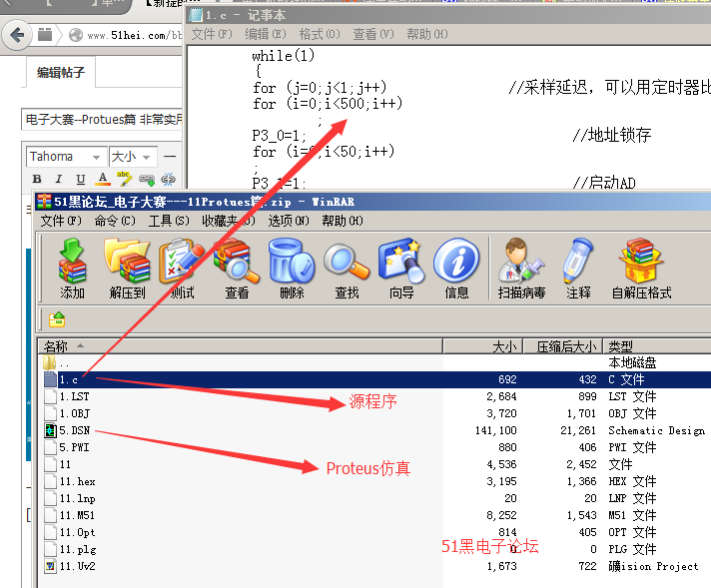
Task: Click the Comment (注释) pencil icon
Action: (x=578, y=269)
